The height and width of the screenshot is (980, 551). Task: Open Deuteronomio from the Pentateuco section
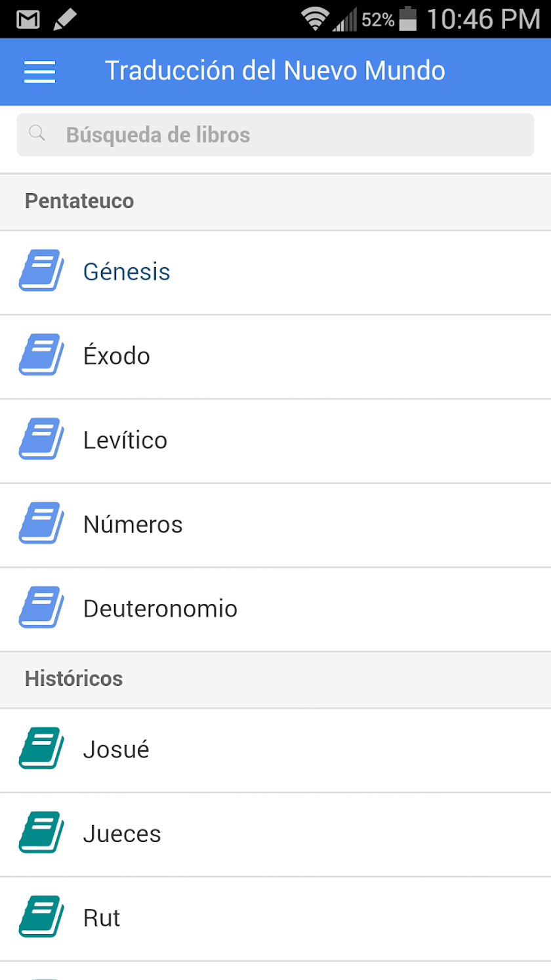click(160, 609)
